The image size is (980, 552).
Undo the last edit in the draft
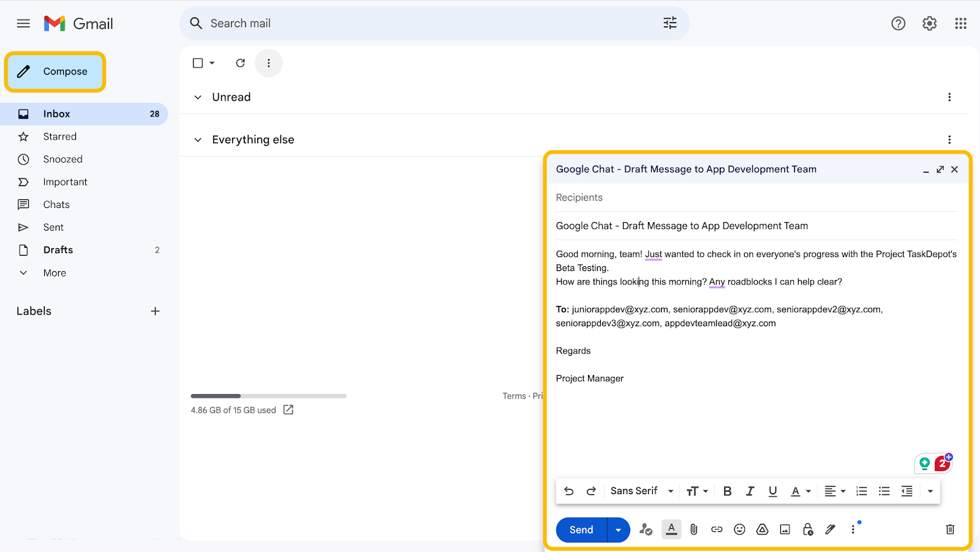568,491
